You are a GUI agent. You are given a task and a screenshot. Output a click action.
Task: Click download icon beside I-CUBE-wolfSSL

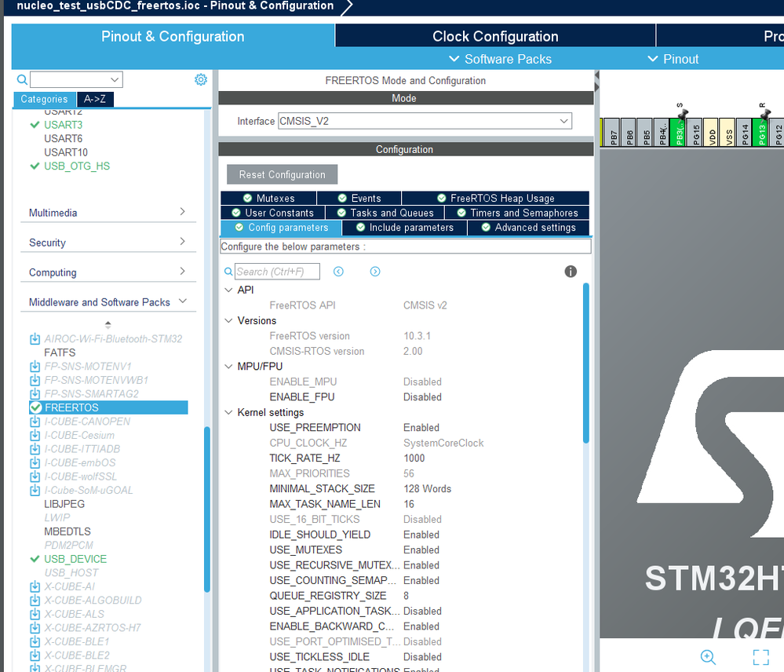coord(35,477)
